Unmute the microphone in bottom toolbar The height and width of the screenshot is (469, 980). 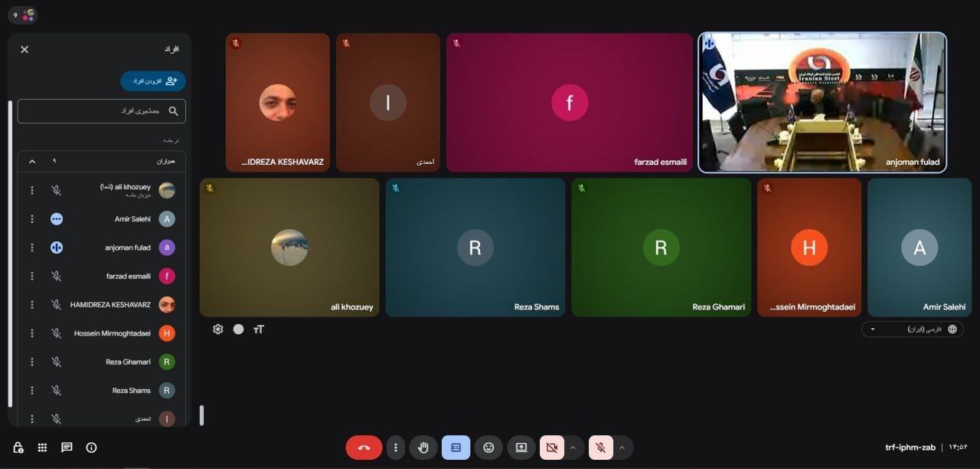point(601,448)
